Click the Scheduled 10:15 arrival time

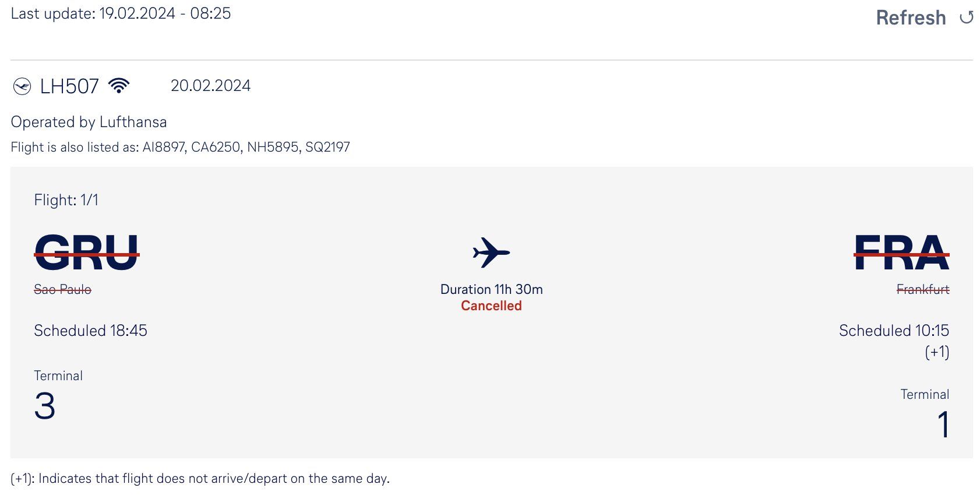(894, 331)
